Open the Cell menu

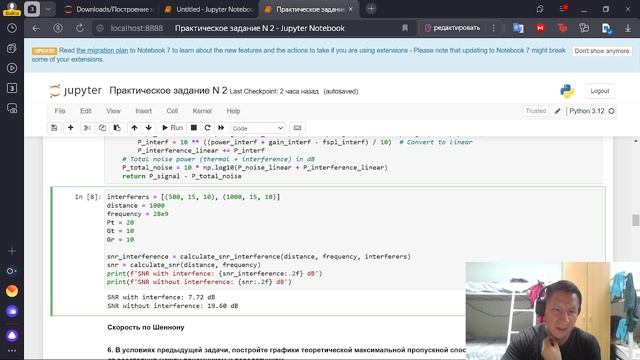[172, 111]
